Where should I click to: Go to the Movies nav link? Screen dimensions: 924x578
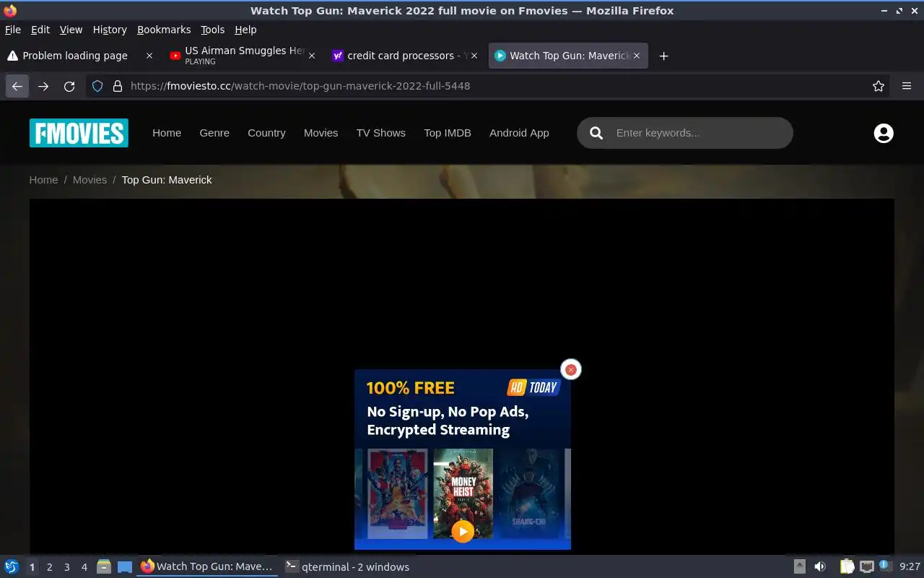click(321, 133)
